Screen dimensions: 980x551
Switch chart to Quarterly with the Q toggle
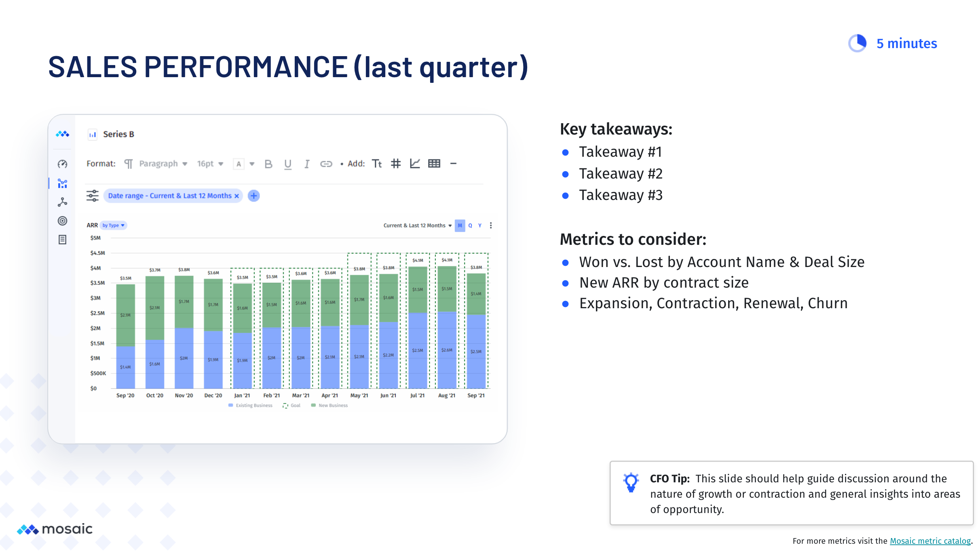(470, 226)
